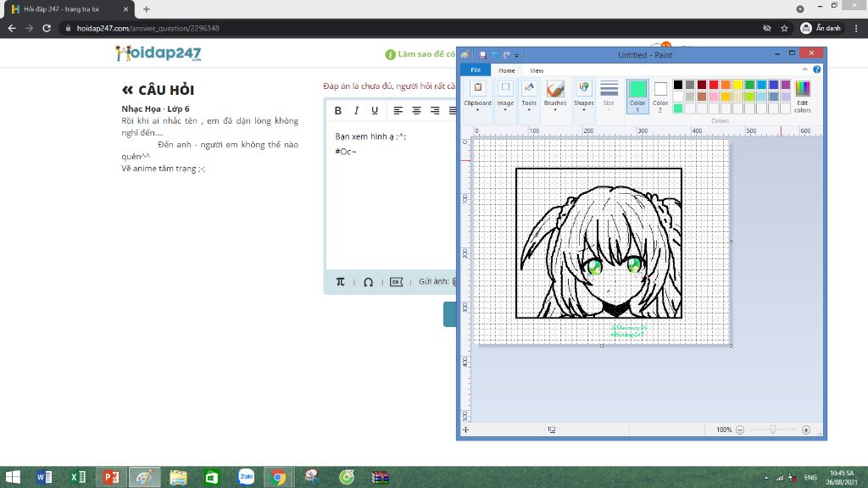Viewport: 868px width, 488px height.
Task: Insert special character with the omega icon
Action: pyautogui.click(x=368, y=282)
